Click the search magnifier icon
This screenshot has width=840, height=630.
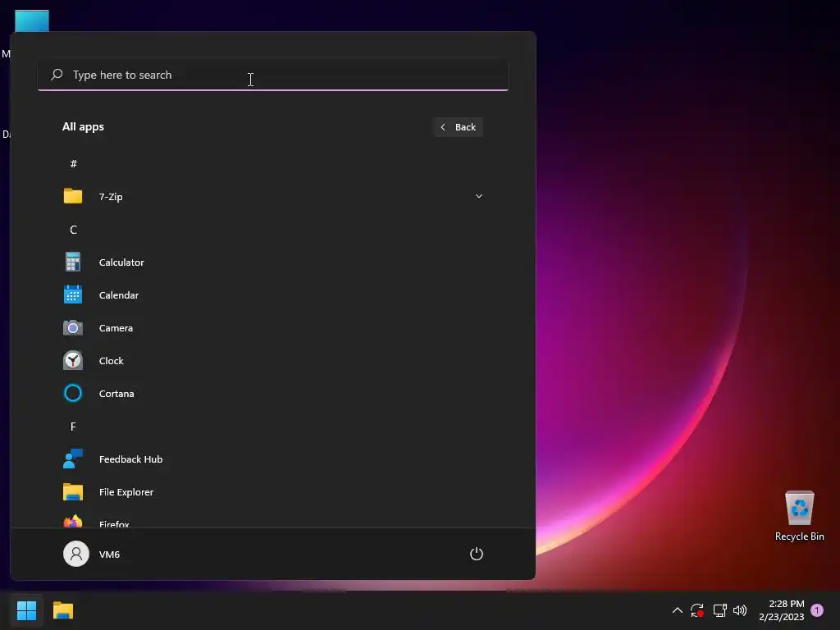tap(57, 75)
